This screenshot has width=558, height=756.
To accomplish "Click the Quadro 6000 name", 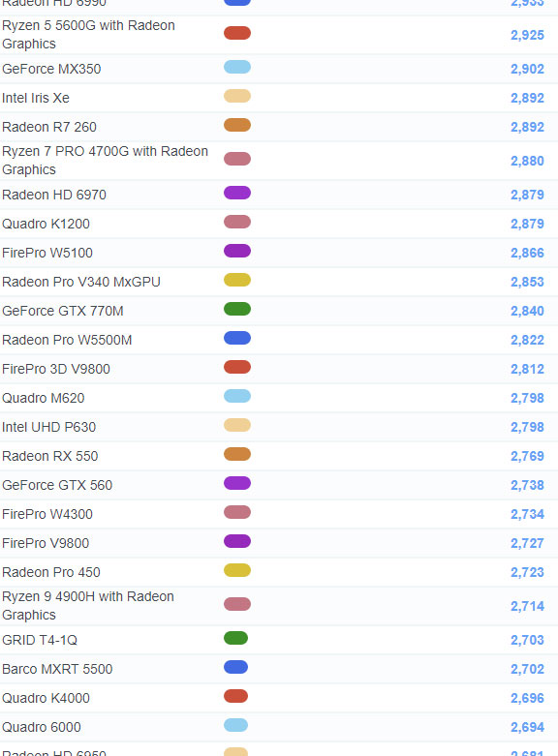I will point(42,727).
